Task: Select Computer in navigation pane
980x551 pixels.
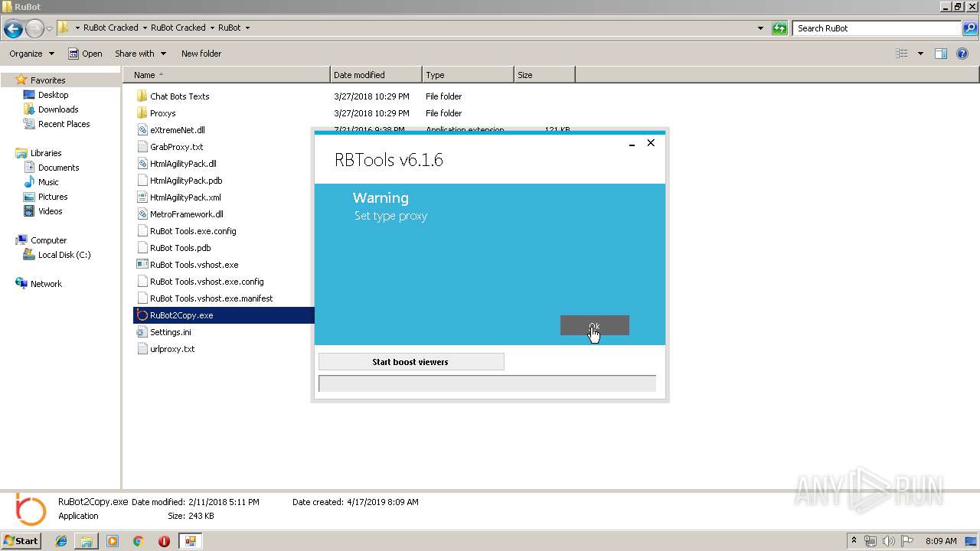Action: (48, 240)
